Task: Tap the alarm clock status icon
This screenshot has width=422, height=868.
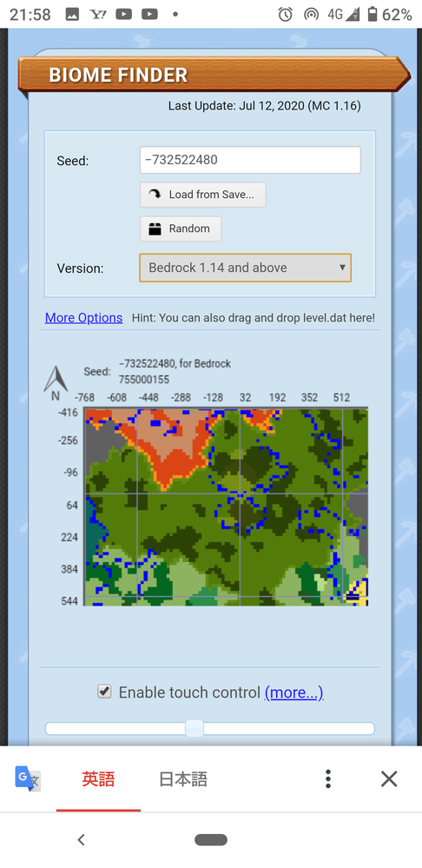Action: pos(286,15)
